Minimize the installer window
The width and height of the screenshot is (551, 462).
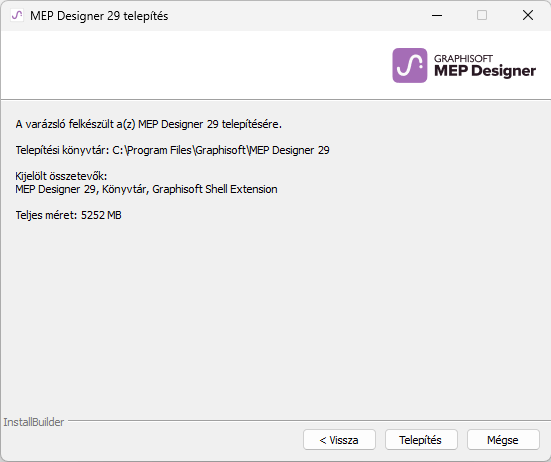(437, 15)
